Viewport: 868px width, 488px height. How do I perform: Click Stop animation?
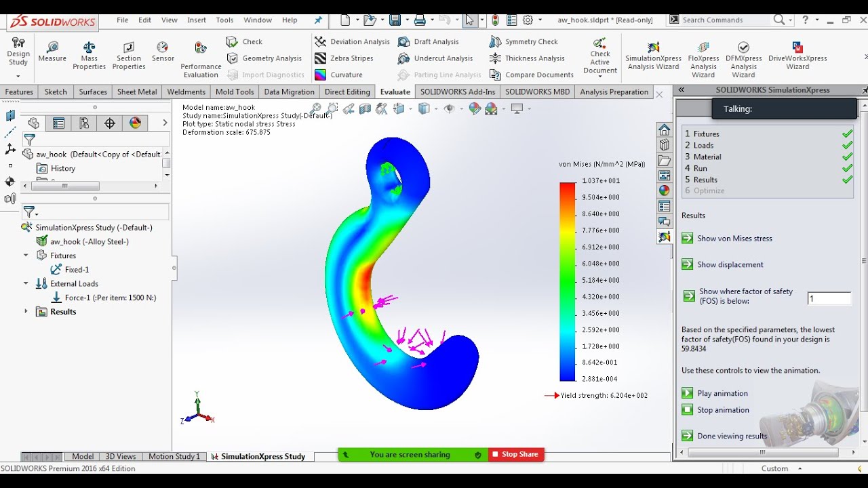tap(716, 409)
